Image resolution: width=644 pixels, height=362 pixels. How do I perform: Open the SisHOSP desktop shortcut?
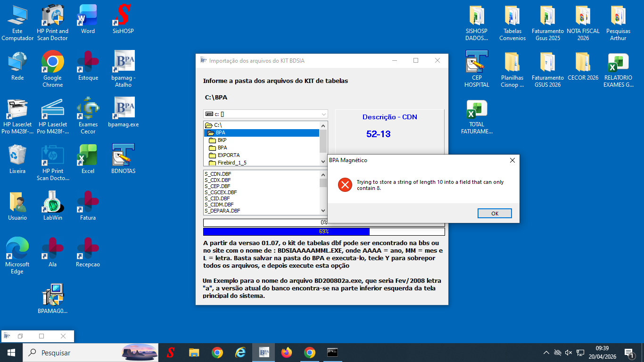point(123,19)
